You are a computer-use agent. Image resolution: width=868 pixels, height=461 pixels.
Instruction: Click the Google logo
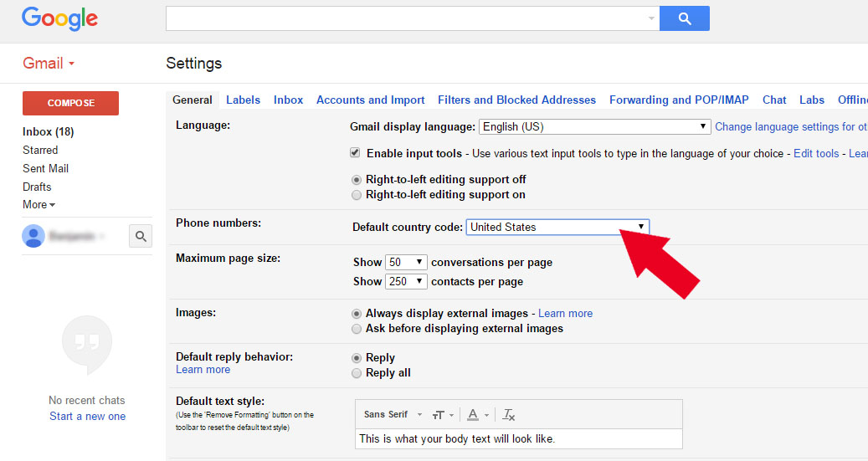[x=59, y=18]
